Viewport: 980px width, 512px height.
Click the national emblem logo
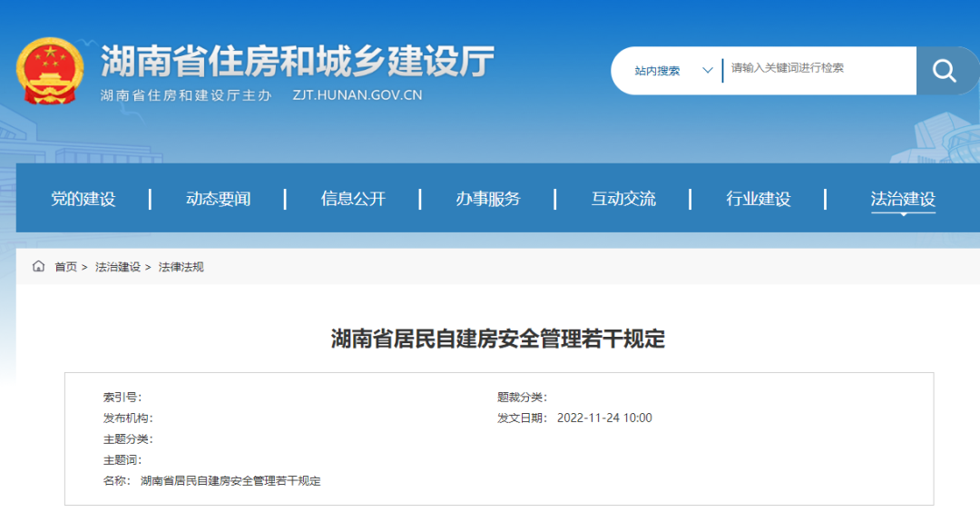pyautogui.click(x=50, y=72)
